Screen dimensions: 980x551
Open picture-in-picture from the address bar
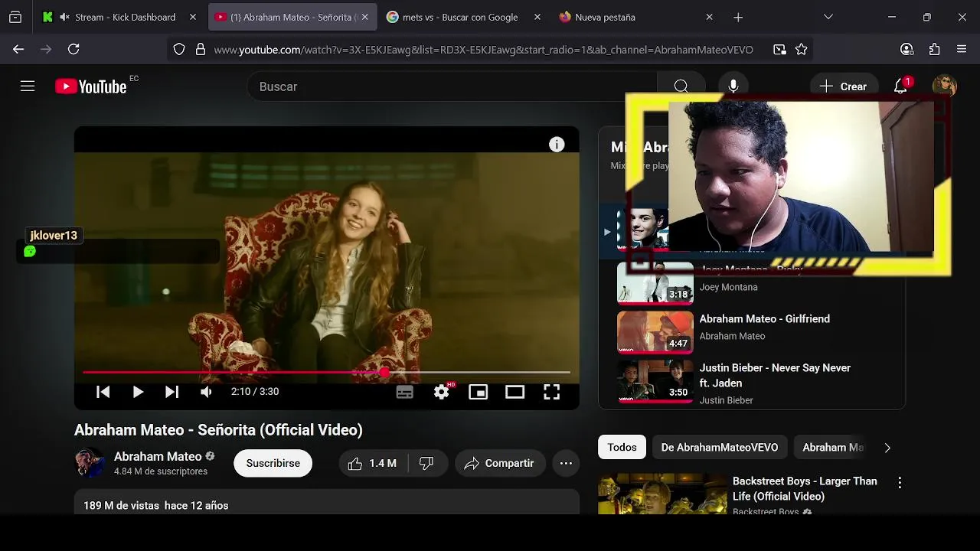779,49
